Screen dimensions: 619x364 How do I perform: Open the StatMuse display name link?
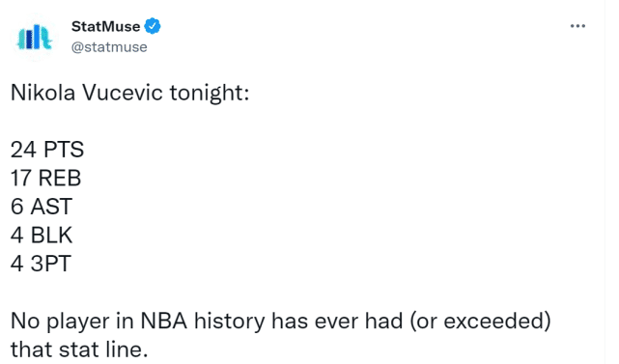[x=105, y=26]
